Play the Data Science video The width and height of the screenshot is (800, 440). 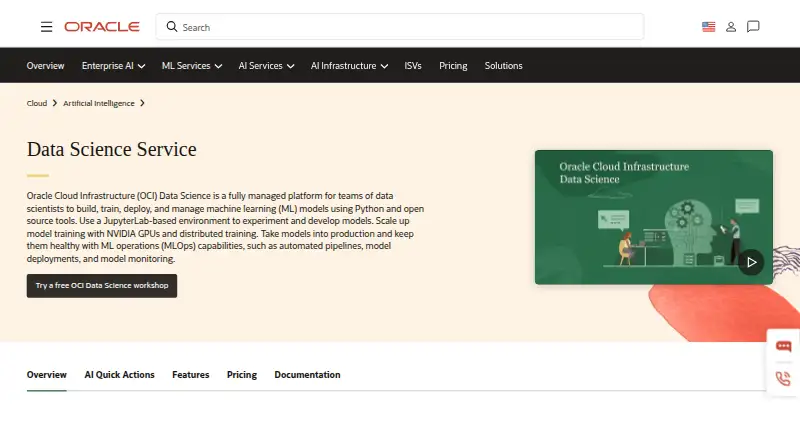pos(751,262)
